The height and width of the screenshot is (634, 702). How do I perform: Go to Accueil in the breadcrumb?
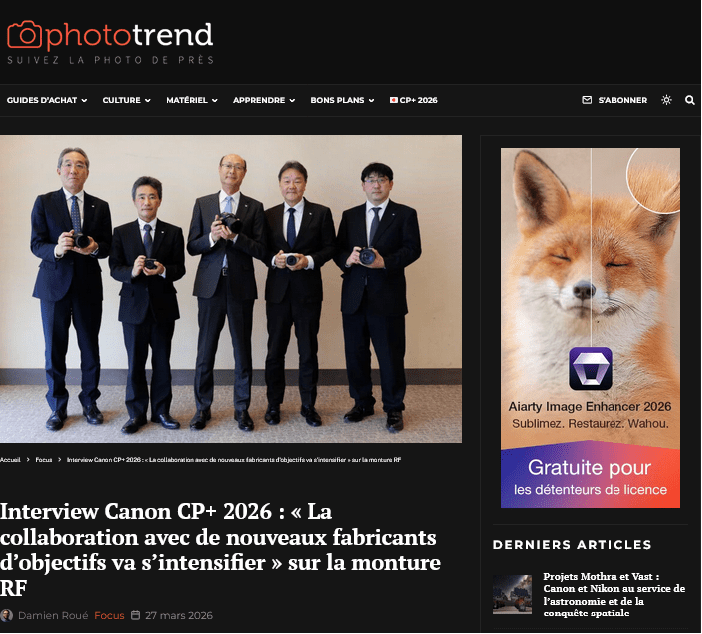point(10,459)
